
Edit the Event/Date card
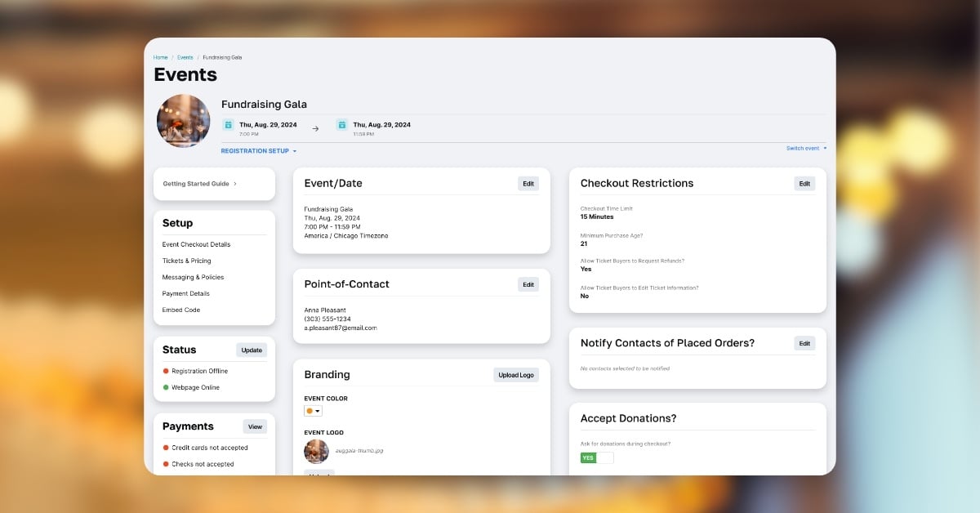(528, 184)
